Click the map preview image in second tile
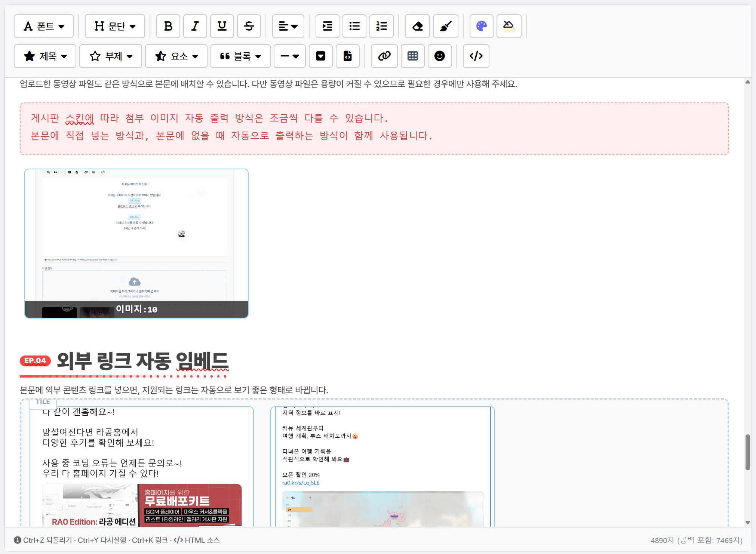 pyautogui.click(x=383, y=509)
